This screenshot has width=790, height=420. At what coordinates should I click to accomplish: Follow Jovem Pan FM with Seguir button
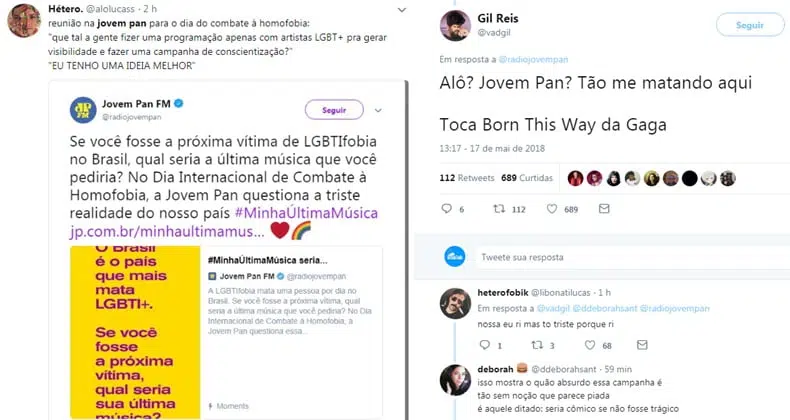pos(334,110)
